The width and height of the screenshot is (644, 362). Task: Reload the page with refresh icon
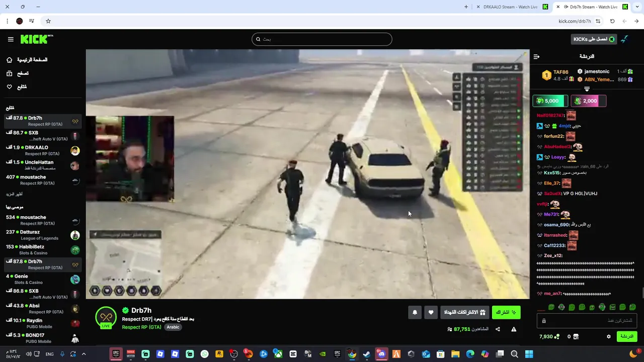click(x=612, y=21)
